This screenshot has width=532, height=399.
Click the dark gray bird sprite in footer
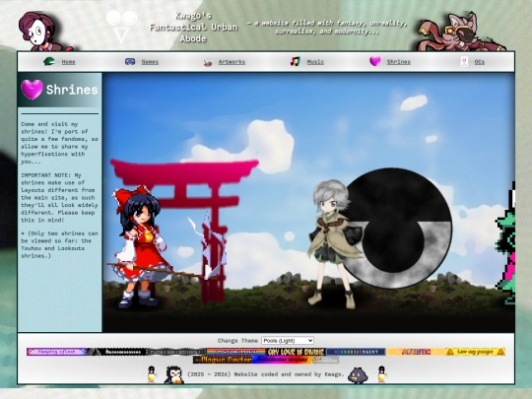358,375
